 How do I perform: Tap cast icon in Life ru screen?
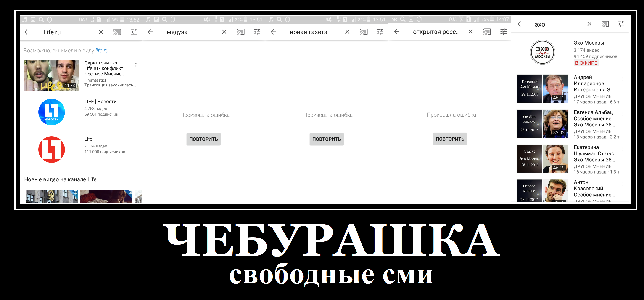tap(117, 32)
